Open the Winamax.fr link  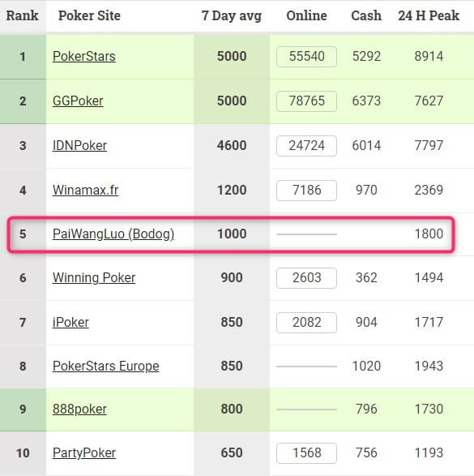click(86, 191)
